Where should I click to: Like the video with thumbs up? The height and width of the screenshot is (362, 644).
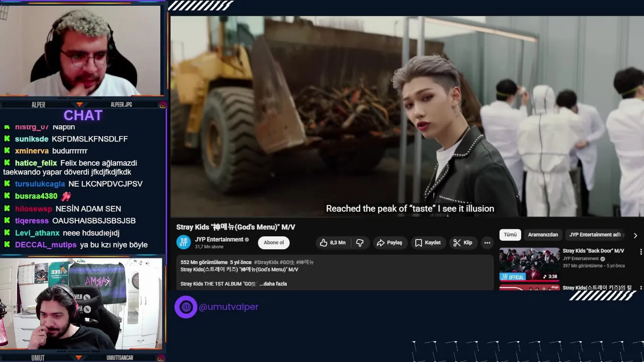pyautogui.click(x=333, y=242)
